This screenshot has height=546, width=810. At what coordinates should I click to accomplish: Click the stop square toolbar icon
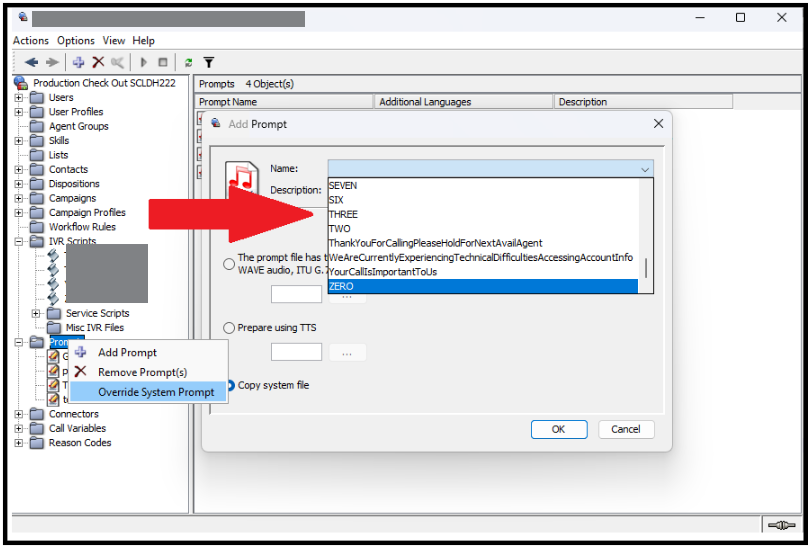pyautogui.click(x=163, y=62)
